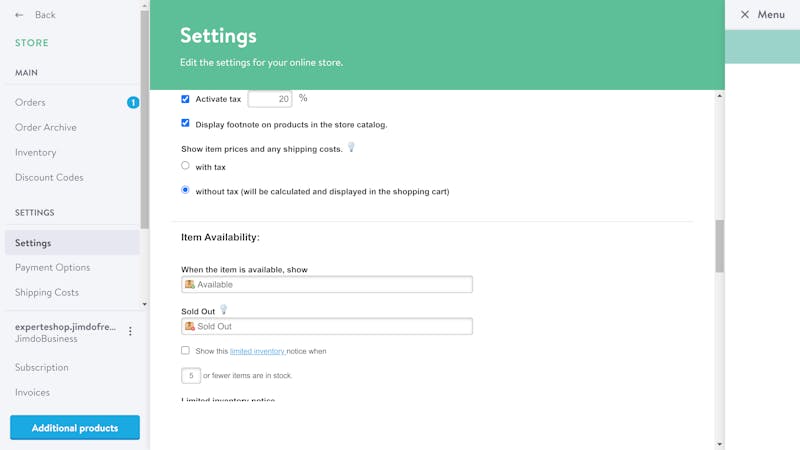Image resolution: width=800 pixels, height=450 pixels.
Task: Click the lightbulb hint beside Sold Out
Action: pyautogui.click(x=224, y=310)
